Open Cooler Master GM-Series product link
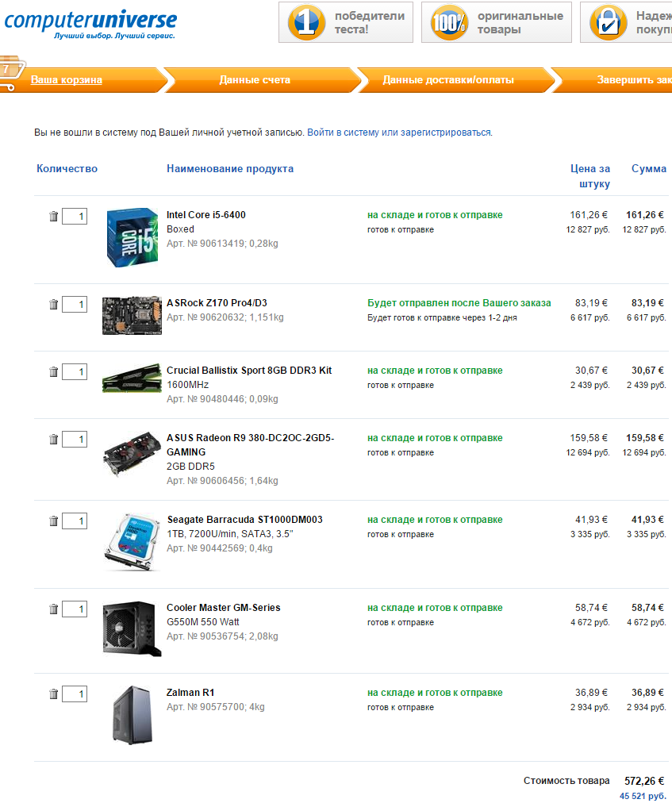 (223, 607)
